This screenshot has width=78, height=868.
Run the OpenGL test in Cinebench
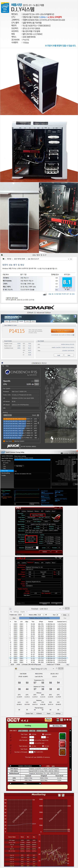37,381
